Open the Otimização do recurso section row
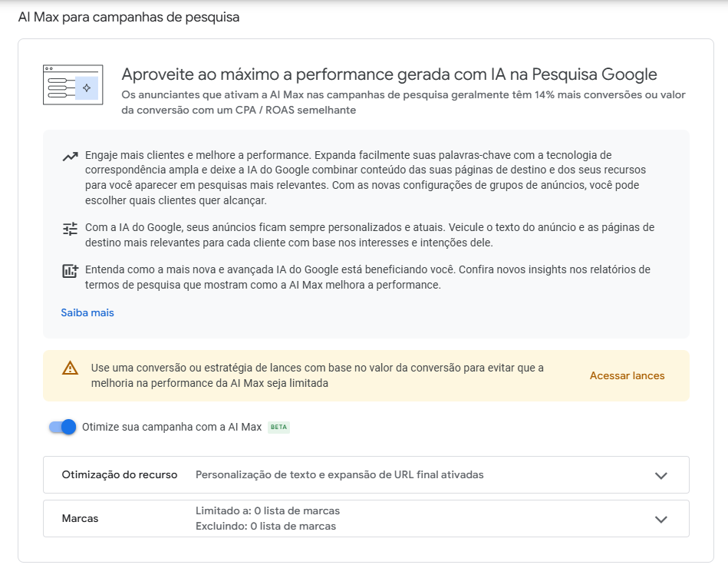Image resolution: width=728 pixels, height=578 pixels. coord(366,475)
